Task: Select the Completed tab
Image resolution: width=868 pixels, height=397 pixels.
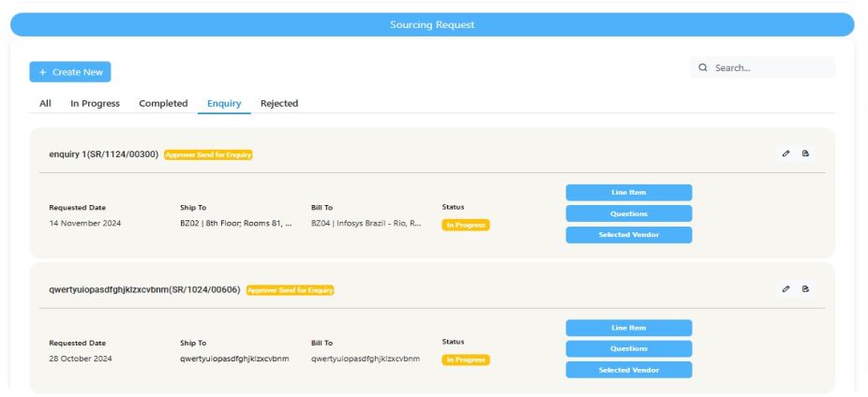Action: tap(163, 103)
